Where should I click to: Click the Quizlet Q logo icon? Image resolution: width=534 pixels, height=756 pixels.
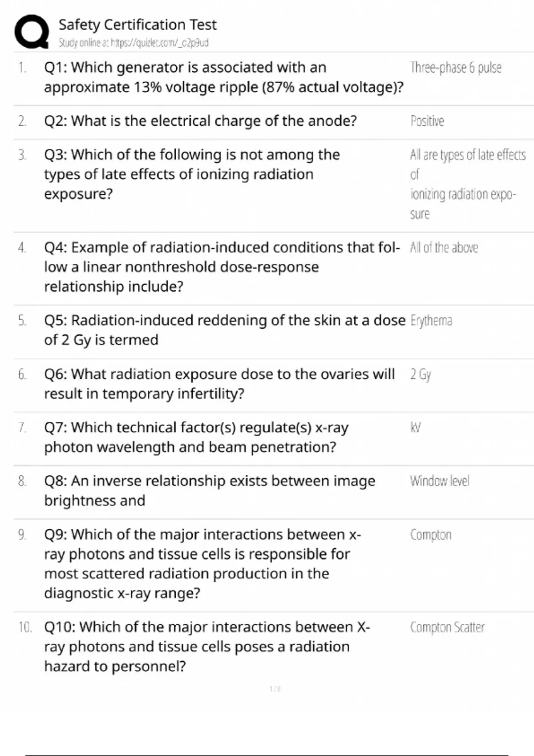point(32,32)
